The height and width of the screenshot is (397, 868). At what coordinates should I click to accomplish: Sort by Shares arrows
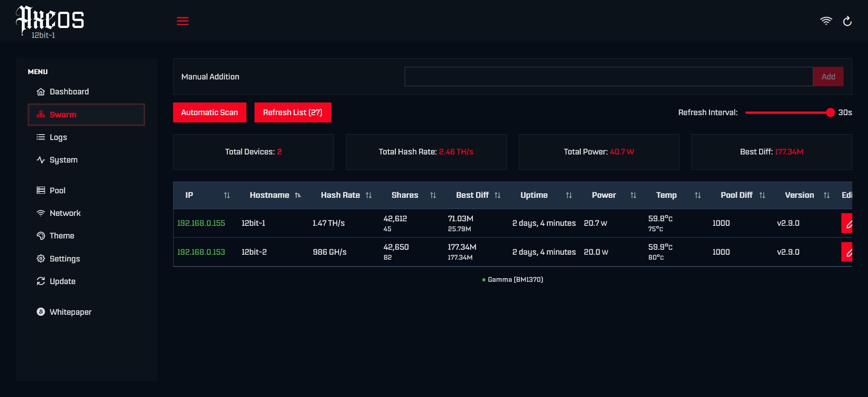pyautogui.click(x=433, y=196)
